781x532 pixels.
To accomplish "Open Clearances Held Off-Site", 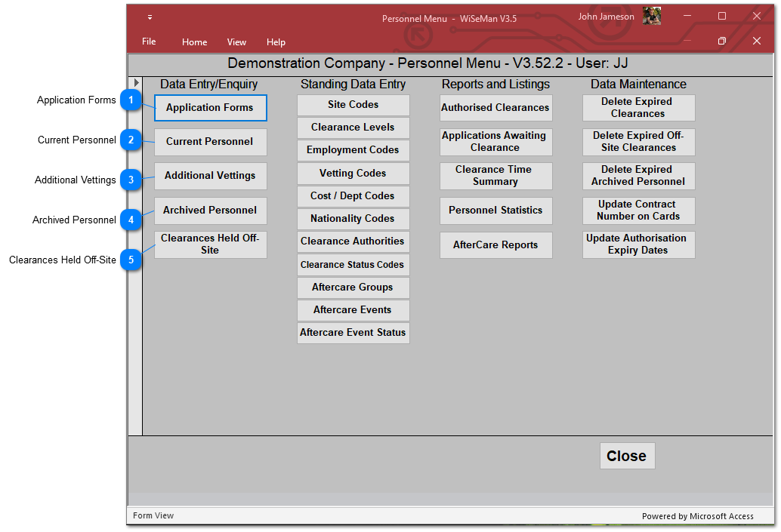I will (210, 244).
